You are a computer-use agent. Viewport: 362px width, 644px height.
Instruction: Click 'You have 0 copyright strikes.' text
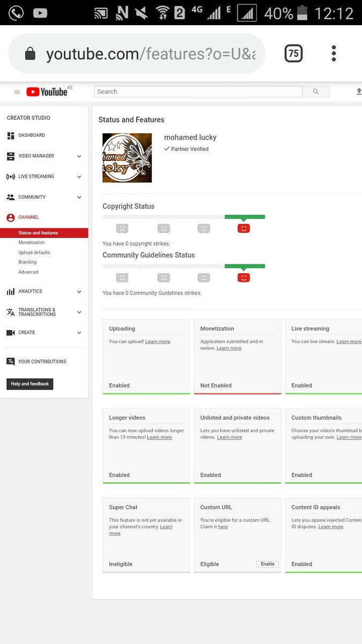coord(136,244)
